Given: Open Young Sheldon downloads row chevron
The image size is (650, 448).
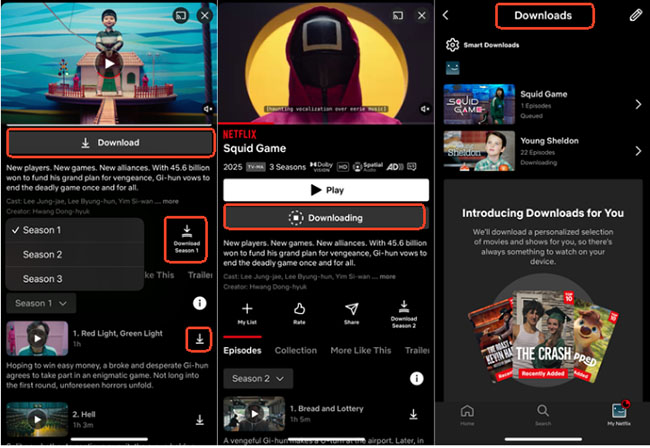Looking at the screenshot, I should [638, 151].
